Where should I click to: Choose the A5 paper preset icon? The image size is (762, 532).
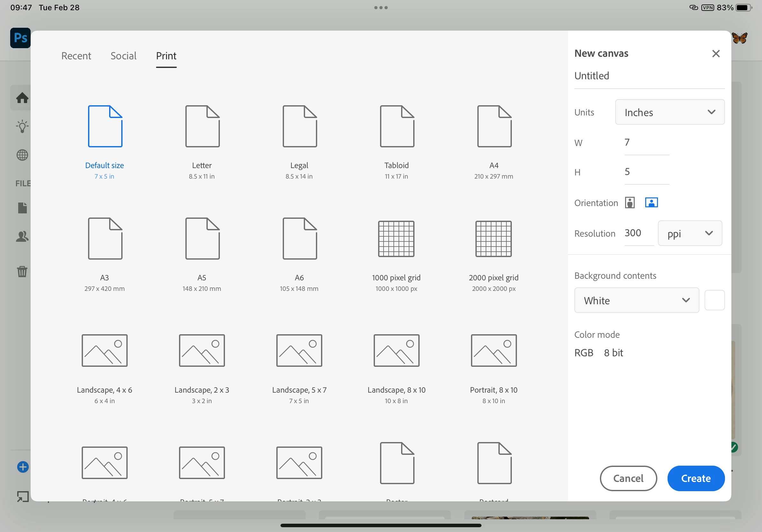(x=202, y=239)
